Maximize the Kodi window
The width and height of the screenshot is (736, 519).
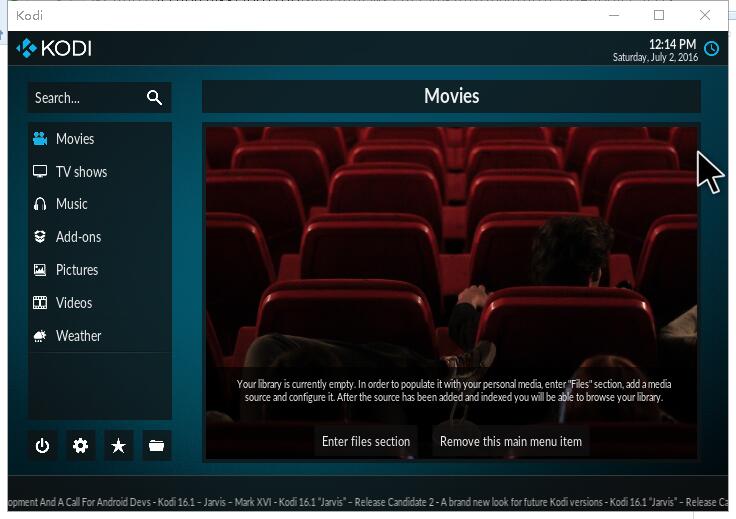[659, 15]
